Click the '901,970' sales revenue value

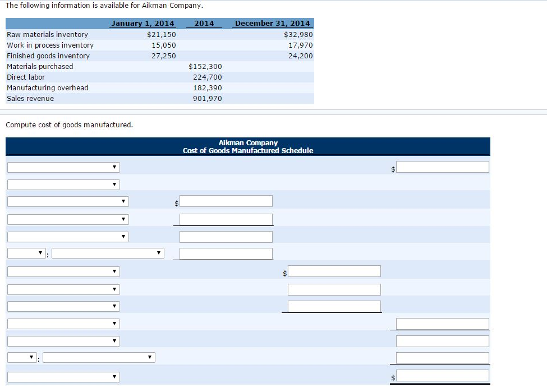tap(208, 98)
